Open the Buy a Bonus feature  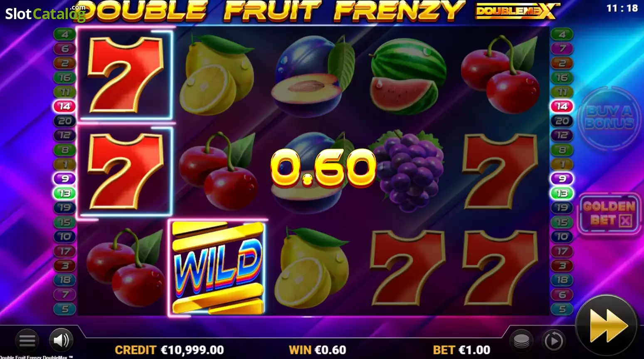point(609,117)
